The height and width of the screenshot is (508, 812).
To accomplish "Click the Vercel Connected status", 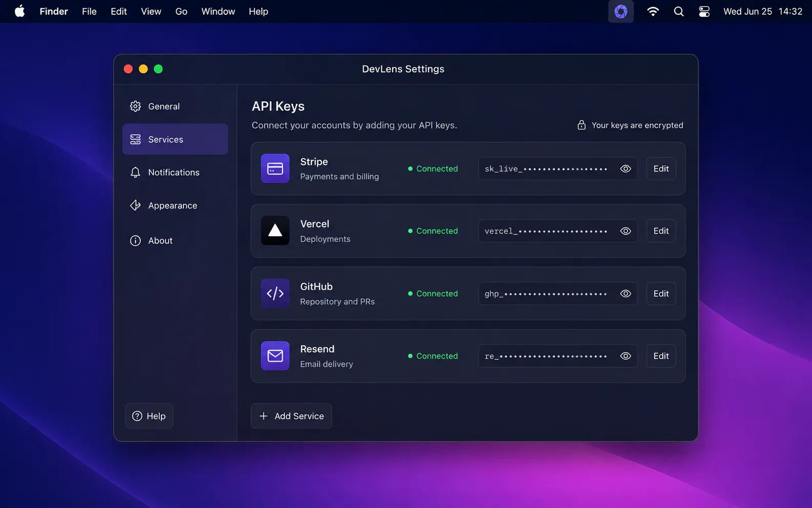I will [x=433, y=231].
